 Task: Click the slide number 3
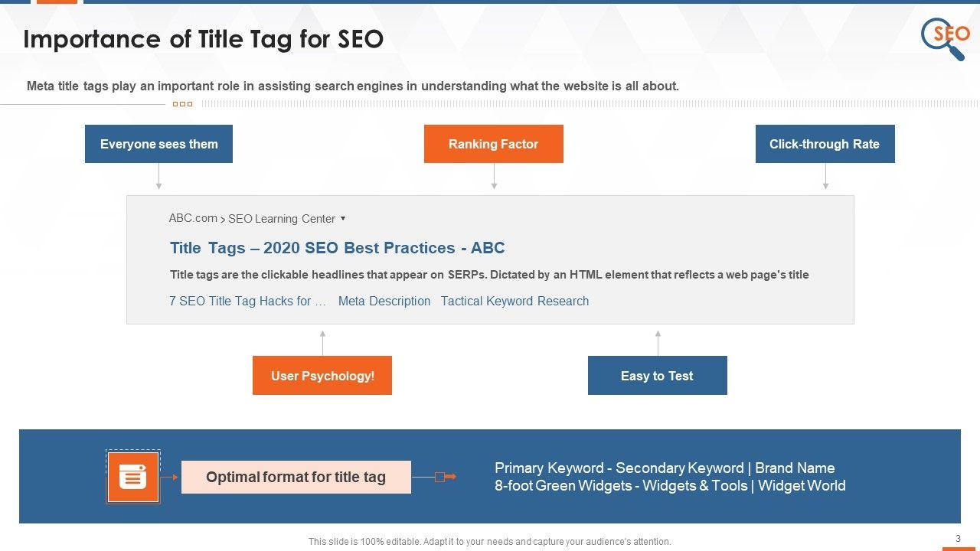(958, 539)
